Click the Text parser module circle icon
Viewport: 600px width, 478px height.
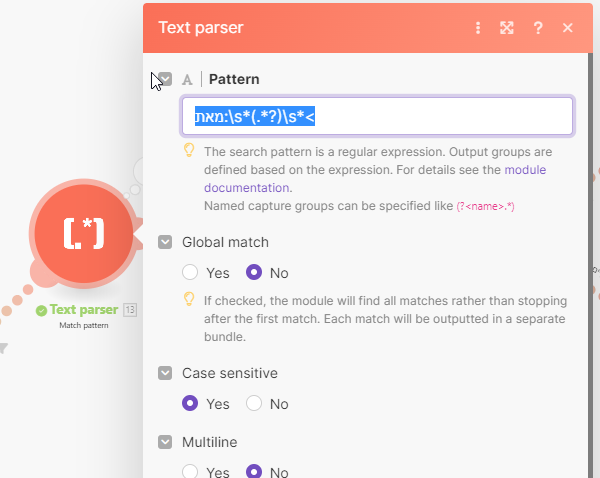(84, 232)
